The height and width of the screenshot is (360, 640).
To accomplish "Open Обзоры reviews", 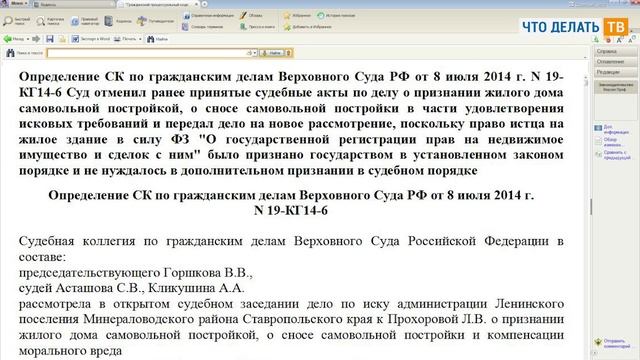I will [251, 16].
